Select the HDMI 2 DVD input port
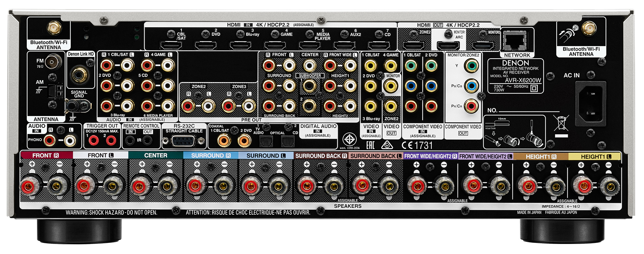 205,45
